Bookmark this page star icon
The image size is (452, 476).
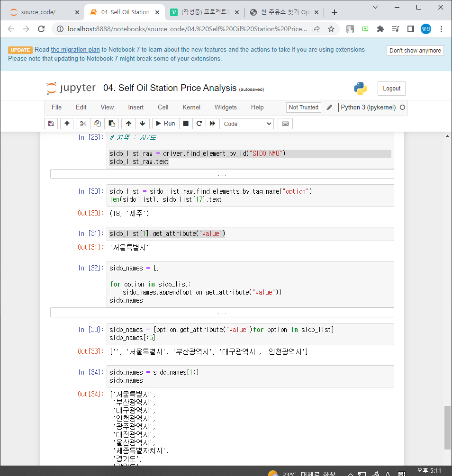click(x=331, y=29)
